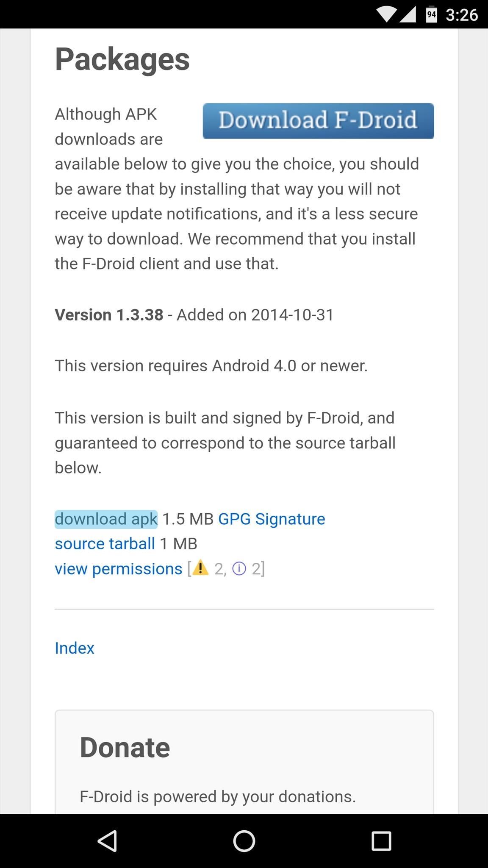Go to the Index link

75,648
